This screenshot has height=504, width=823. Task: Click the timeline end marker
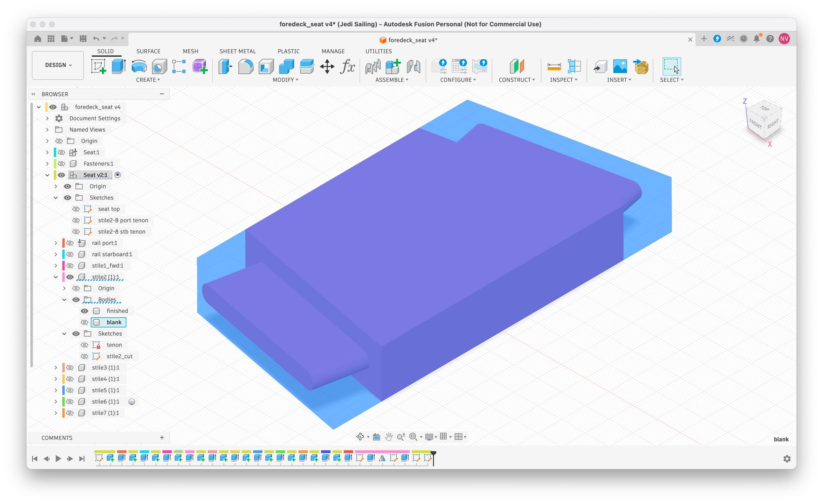point(433,458)
